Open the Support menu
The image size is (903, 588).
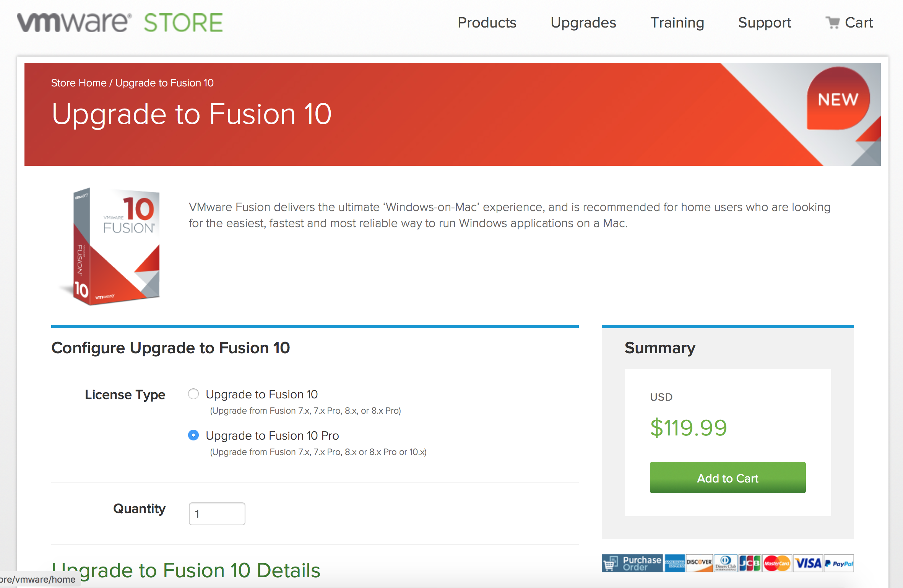[x=764, y=23]
